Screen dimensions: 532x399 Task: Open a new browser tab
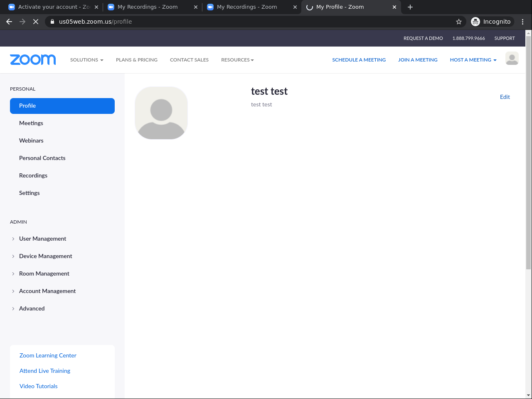click(x=410, y=7)
